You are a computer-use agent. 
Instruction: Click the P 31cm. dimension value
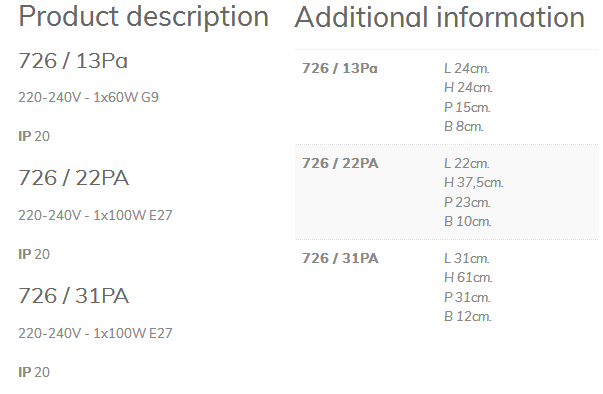[x=467, y=297]
